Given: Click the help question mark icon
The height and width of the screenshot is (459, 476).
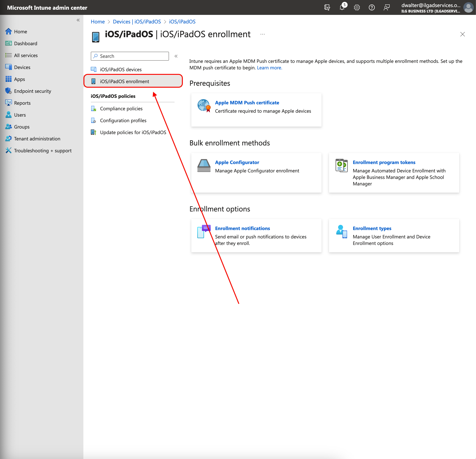Looking at the screenshot, I should point(372,7).
